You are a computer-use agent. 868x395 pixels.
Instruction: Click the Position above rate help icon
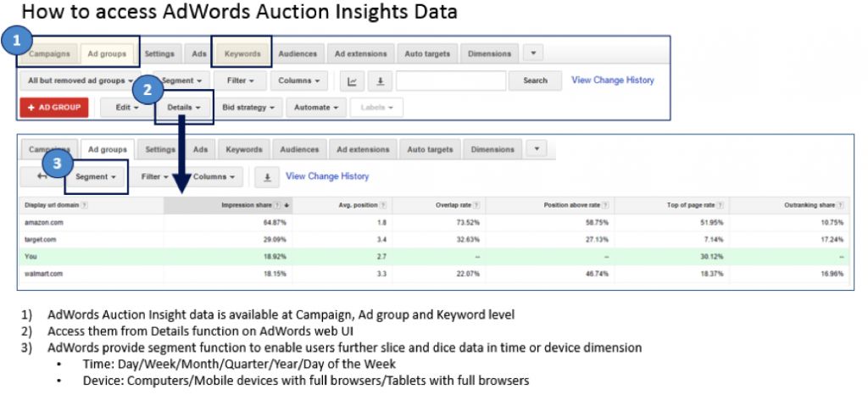click(x=604, y=205)
